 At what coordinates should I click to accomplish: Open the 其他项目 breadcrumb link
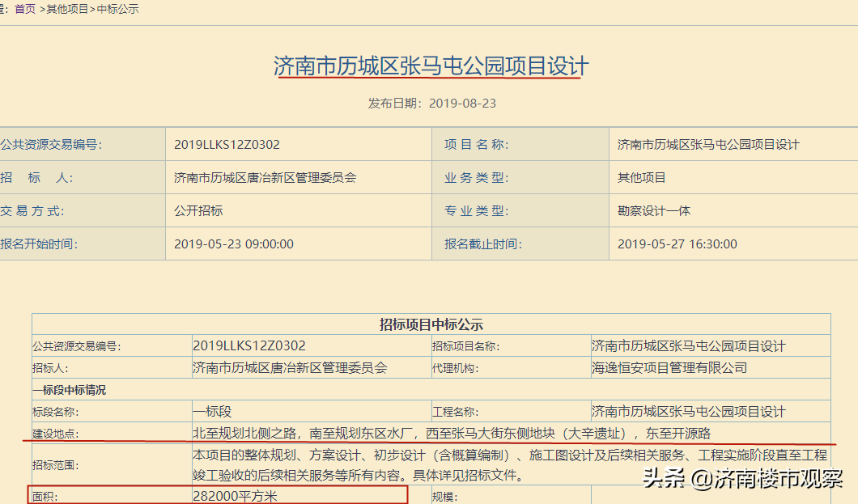tap(67, 9)
